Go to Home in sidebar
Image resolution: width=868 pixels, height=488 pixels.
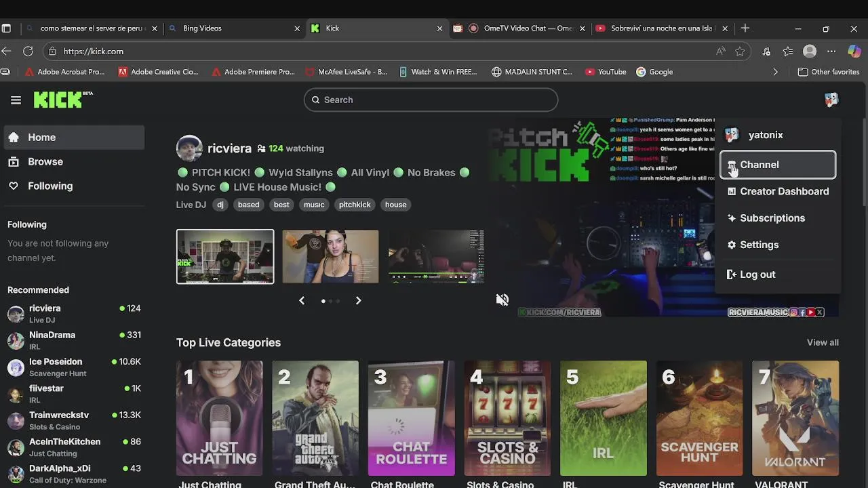[74, 138]
